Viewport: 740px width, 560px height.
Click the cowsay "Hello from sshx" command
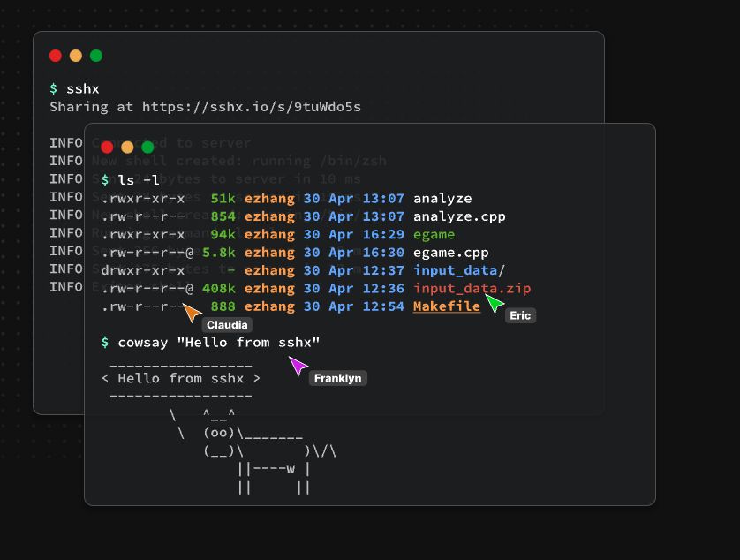click(218, 343)
